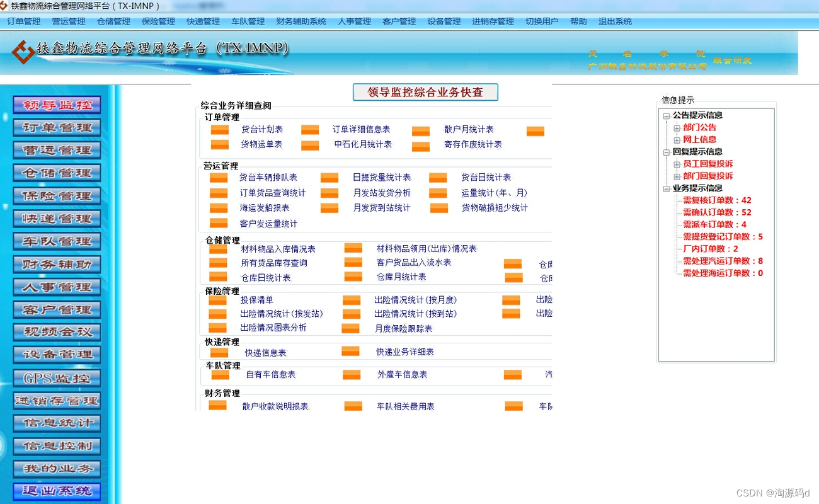Expand the 部门回复投诉 tree node
819x504 pixels.
pyautogui.click(x=677, y=176)
